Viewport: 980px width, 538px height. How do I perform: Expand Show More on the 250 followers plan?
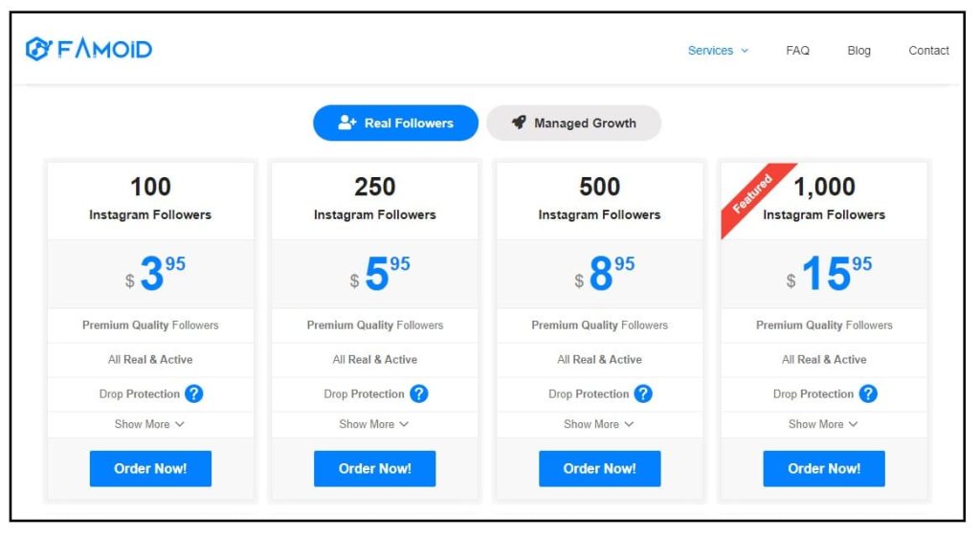pyautogui.click(x=374, y=424)
